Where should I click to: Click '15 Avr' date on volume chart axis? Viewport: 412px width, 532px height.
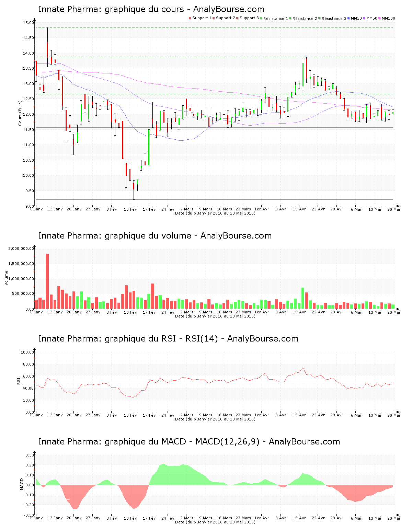click(299, 312)
